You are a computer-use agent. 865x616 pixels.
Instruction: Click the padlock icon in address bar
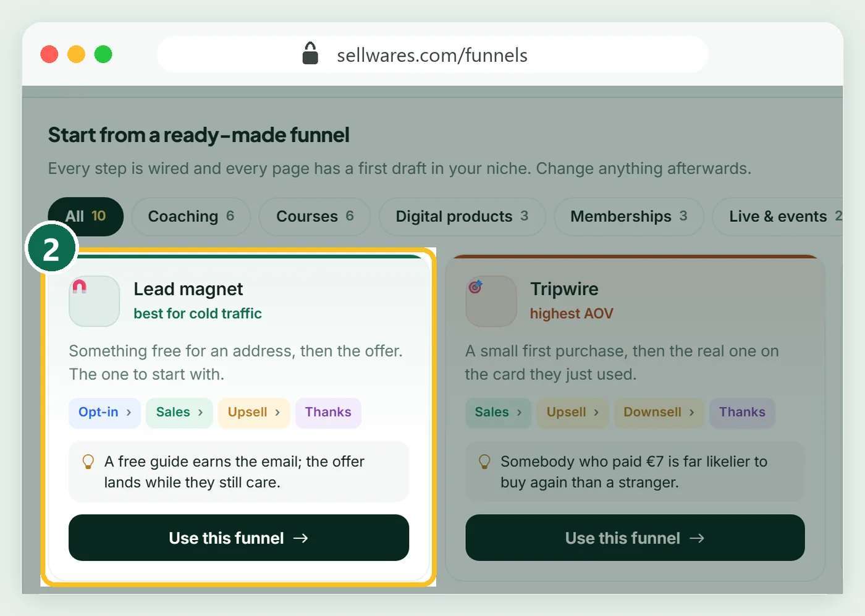(x=310, y=54)
